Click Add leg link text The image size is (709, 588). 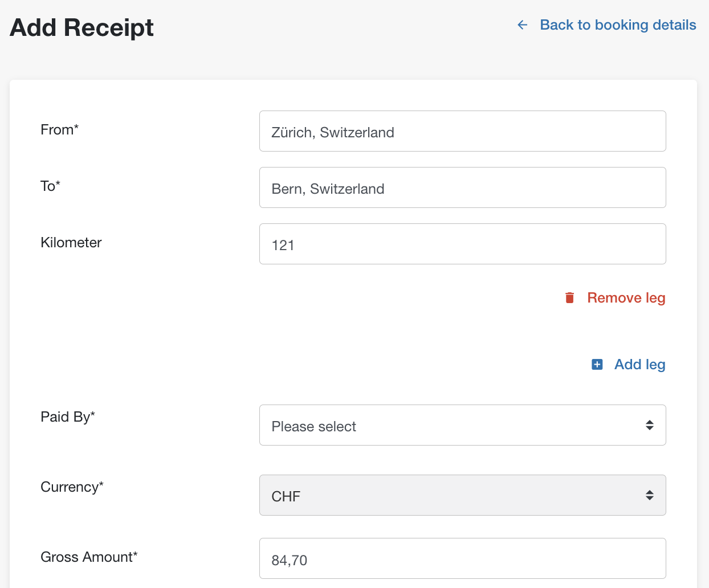[x=639, y=365]
